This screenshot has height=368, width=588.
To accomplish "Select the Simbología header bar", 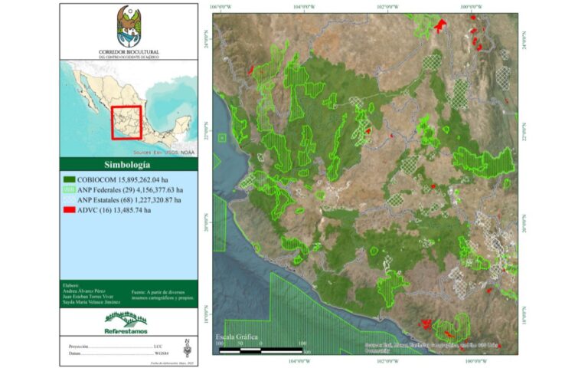I will [x=129, y=165].
